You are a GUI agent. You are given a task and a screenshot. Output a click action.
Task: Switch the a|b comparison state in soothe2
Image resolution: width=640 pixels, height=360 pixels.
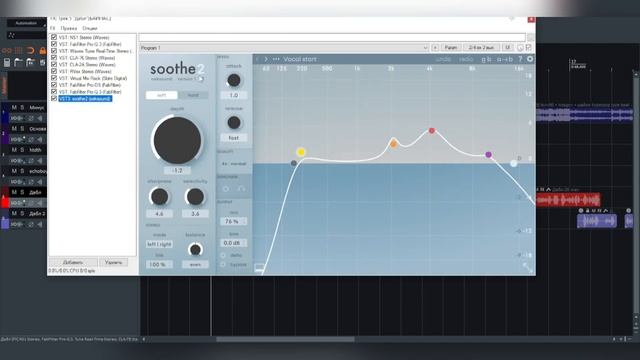click(x=486, y=59)
